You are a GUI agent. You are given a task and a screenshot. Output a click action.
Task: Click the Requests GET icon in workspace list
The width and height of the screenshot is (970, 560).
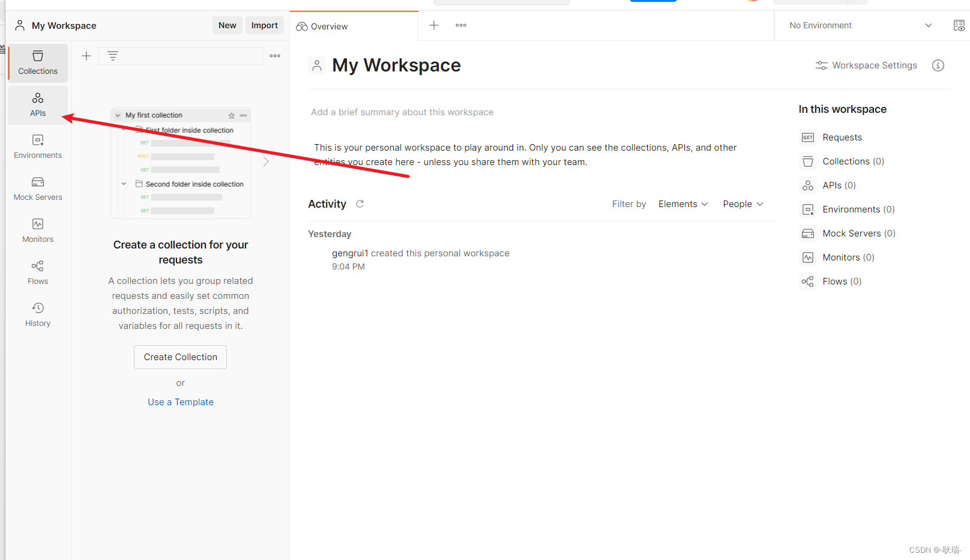coord(808,137)
